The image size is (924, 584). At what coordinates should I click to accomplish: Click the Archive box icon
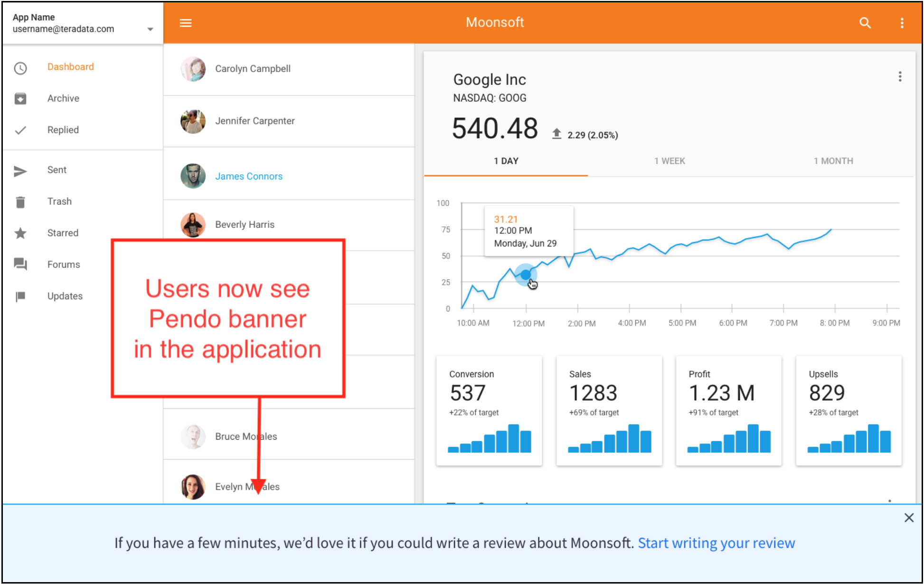[20, 99]
